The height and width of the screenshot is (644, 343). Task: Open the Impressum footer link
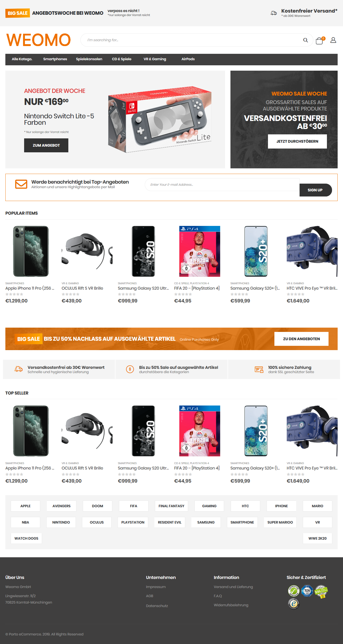pos(156,587)
